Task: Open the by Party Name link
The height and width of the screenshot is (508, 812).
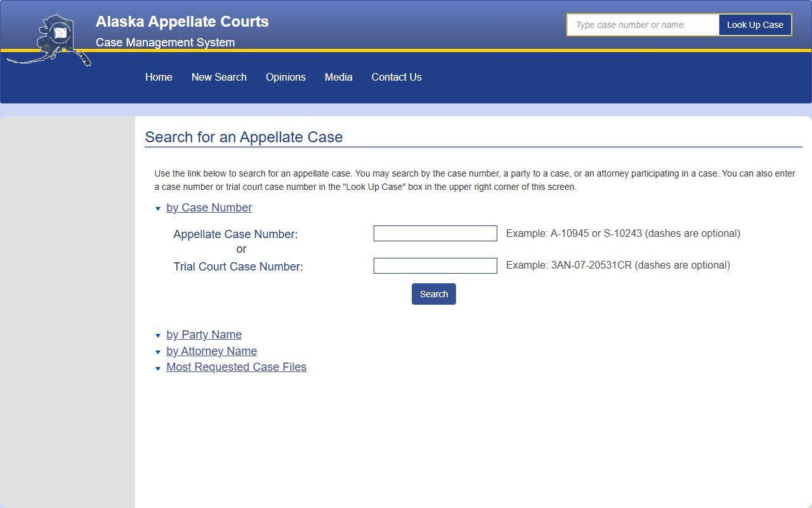Action: point(204,335)
